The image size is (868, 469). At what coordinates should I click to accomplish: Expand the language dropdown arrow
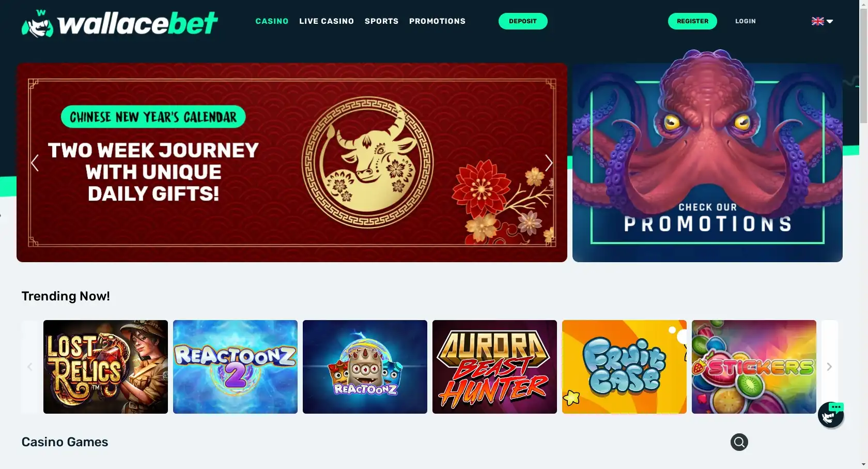830,22
